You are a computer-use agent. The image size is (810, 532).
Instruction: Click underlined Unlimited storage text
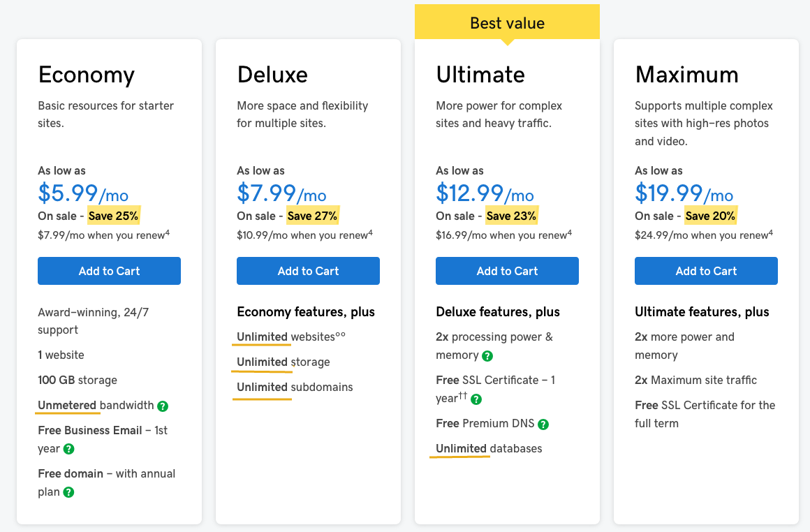[x=263, y=362]
